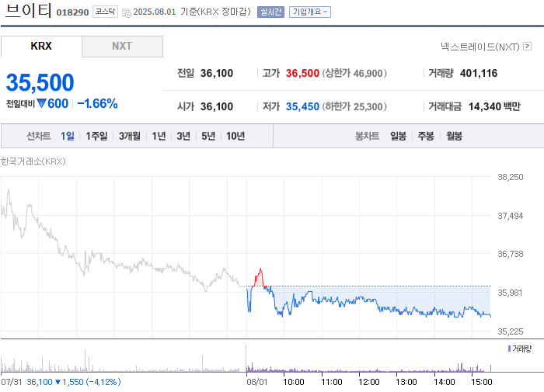Viewport: 544px width, 392px height.
Task: Click the 선차트 label
Action: point(39,136)
